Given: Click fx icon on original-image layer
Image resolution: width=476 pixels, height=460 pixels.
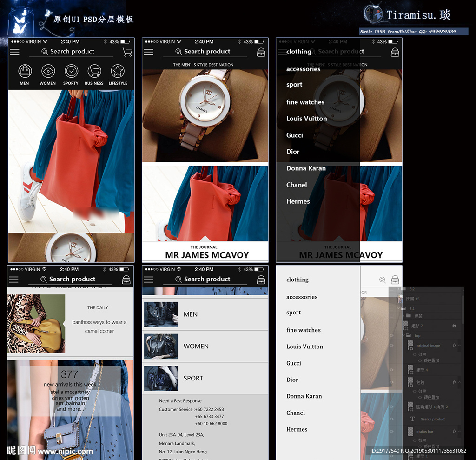Looking at the screenshot, I should pyautogui.click(x=455, y=345).
